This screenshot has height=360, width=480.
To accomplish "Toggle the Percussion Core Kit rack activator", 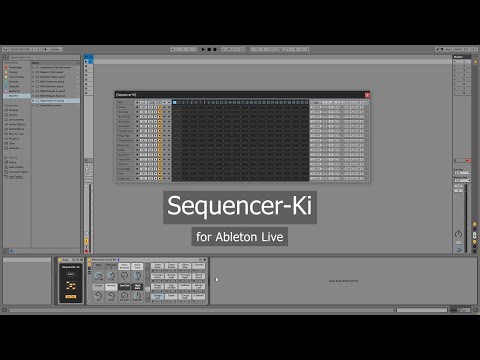I will pyautogui.click(x=89, y=260).
